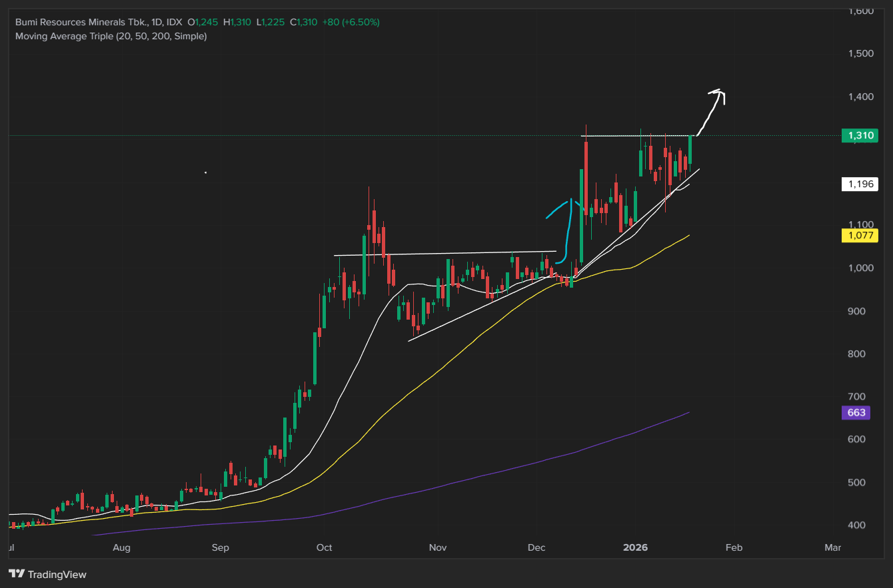The height and width of the screenshot is (588, 893).
Task: Click the 500 price axis label
Action: [858, 482]
